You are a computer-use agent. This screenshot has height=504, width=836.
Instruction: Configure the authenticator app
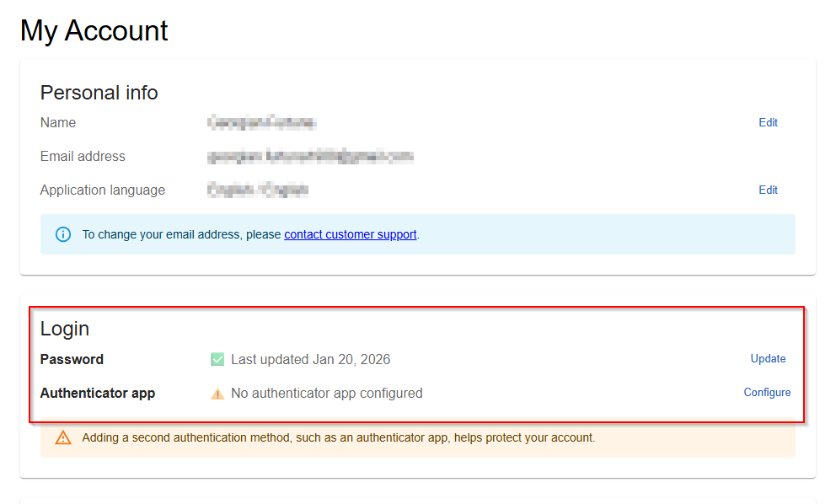(767, 393)
